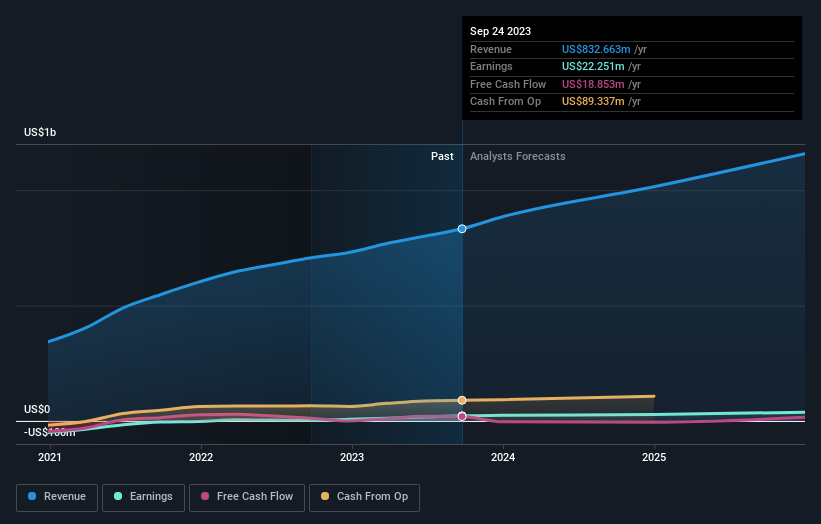The image size is (821, 524).
Task: Click the Free Cash Flow tooltip row label
Action: pyautogui.click(x=508, y=84)
